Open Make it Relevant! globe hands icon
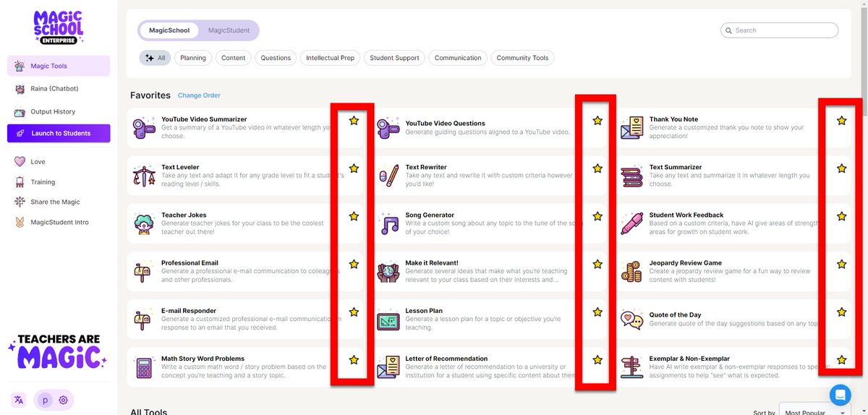Screen dimensions: 868x415 coord(388,272)
